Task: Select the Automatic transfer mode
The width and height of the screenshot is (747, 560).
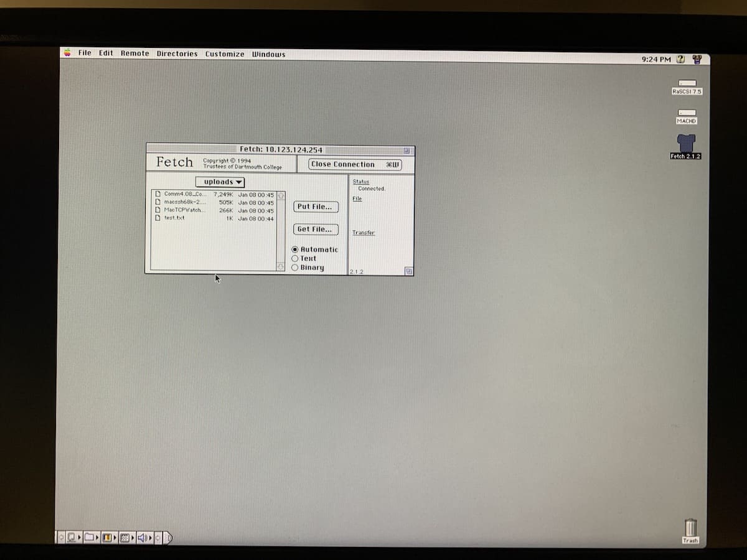Action: [315, 250]
